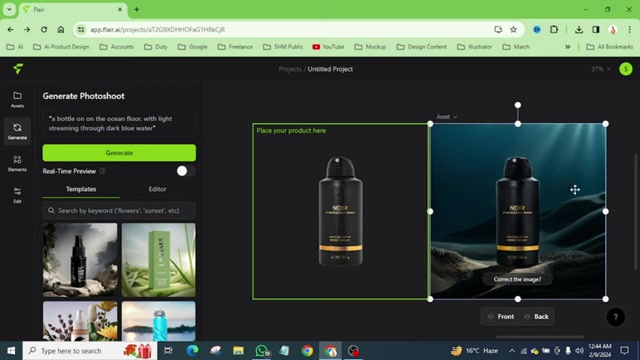640x360 pixels.
Task: Click the Correct the image? button
Action: point(517,279)
